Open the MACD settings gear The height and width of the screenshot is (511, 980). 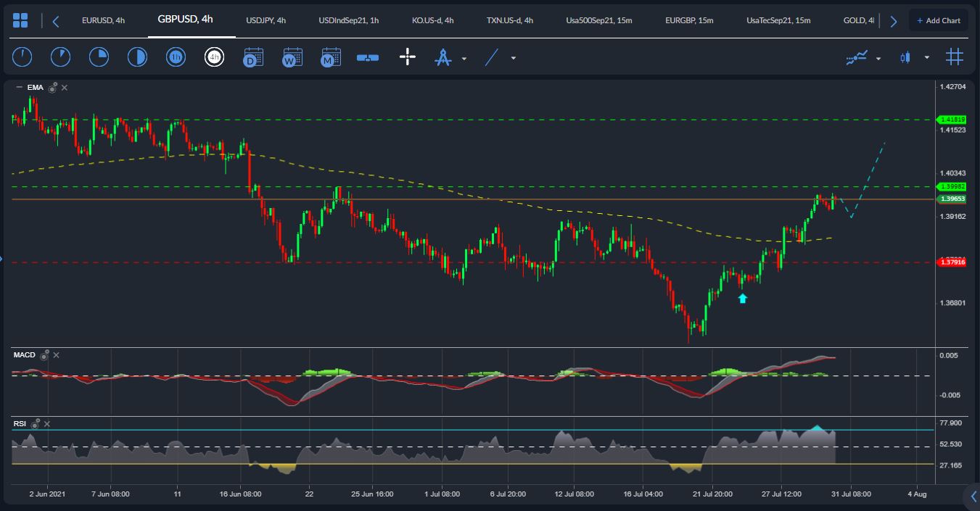point(45,355)
